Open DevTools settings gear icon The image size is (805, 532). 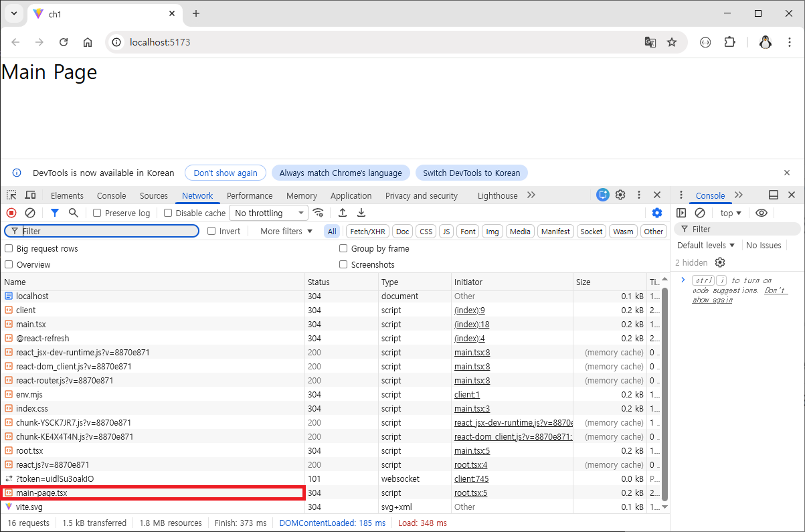click(620, 195)
